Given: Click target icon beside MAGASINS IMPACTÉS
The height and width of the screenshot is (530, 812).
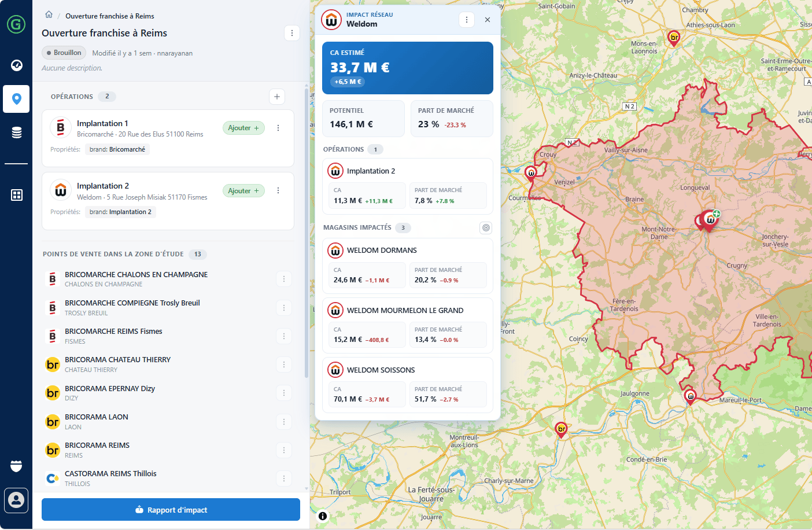Looking at the screenshot, I should click(x=486, y=228).
